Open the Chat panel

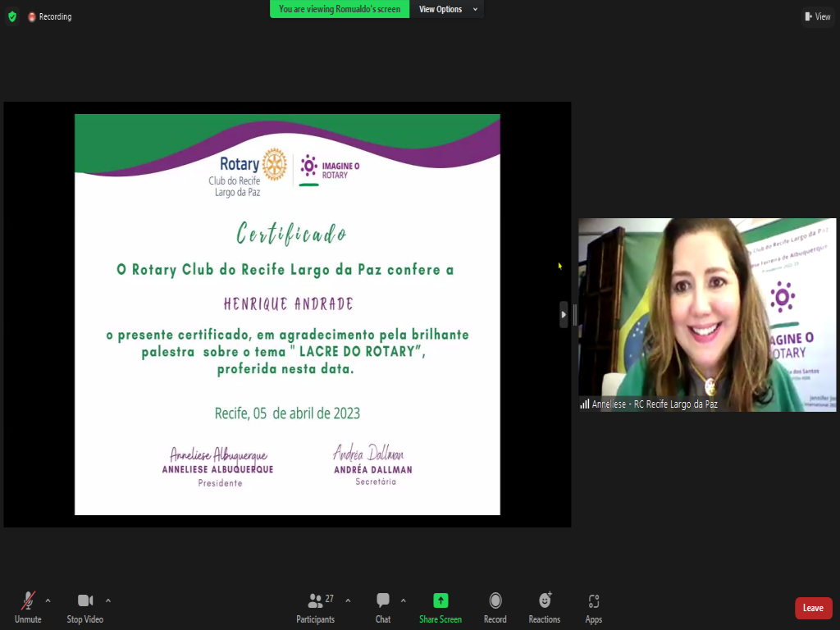(383, 606)
